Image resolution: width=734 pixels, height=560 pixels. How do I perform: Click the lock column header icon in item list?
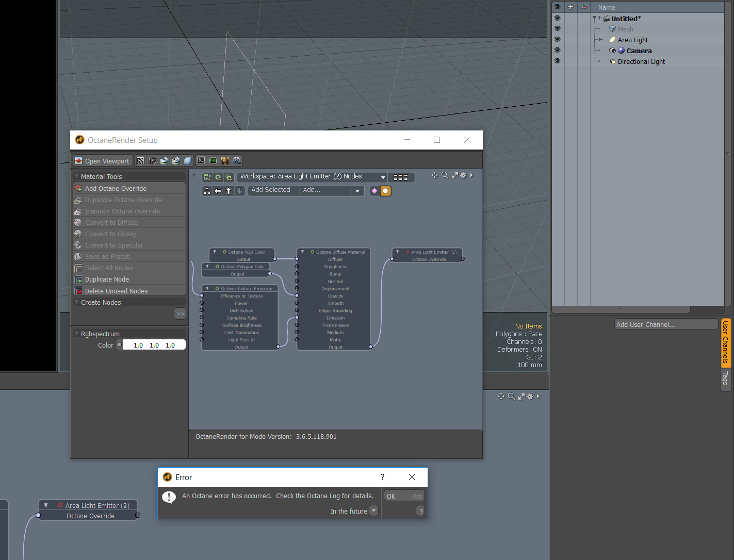pos(570,7)
